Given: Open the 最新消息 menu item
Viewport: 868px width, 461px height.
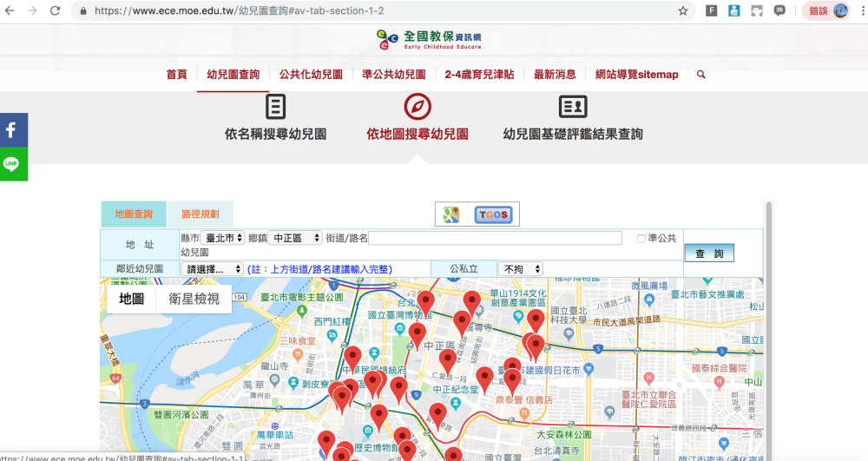Looking at the screenshot, I should point(555,74).
